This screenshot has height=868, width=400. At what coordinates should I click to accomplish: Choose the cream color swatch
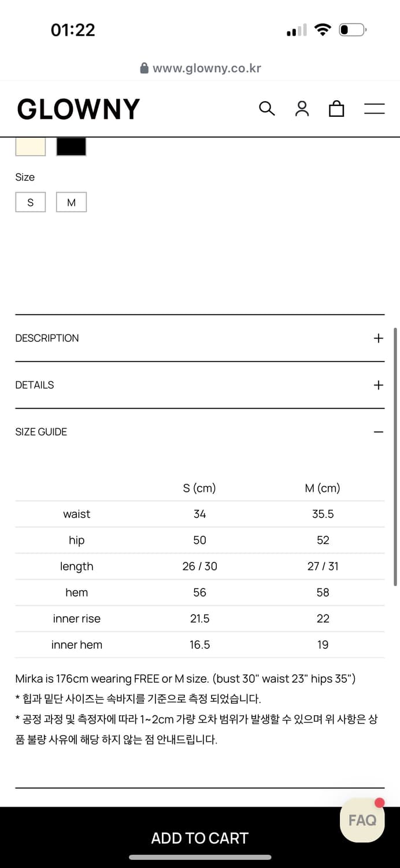(x=31, y=146)
